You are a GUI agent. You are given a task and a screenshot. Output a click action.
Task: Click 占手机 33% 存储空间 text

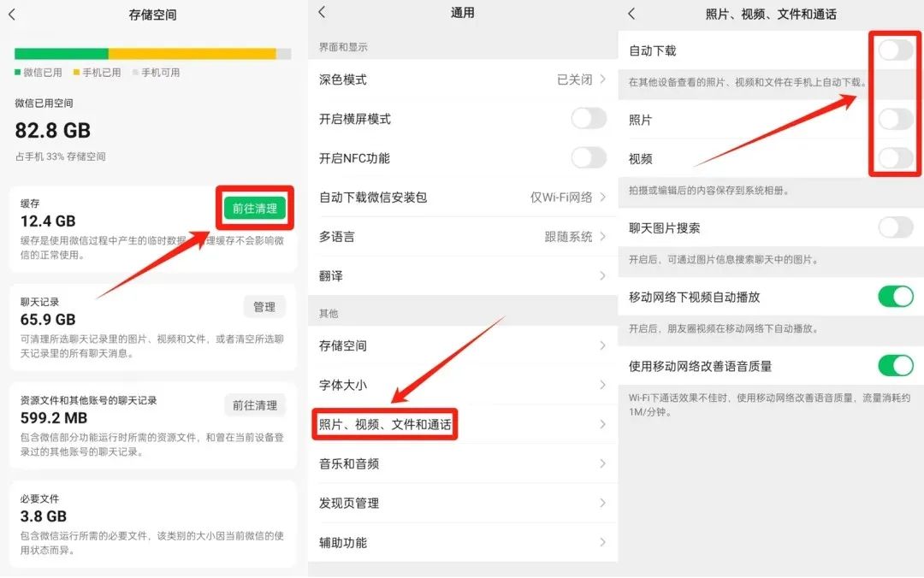click(x=60, y=156)
